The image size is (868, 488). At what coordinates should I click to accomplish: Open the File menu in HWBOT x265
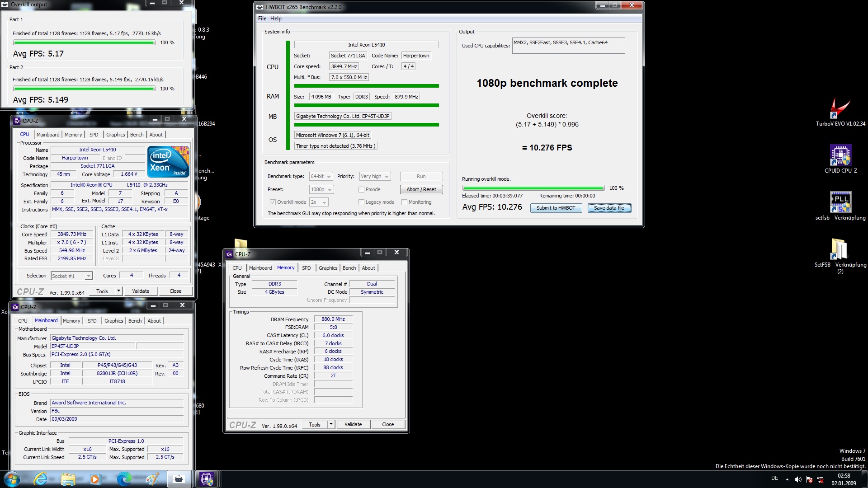tap(262, 19)
